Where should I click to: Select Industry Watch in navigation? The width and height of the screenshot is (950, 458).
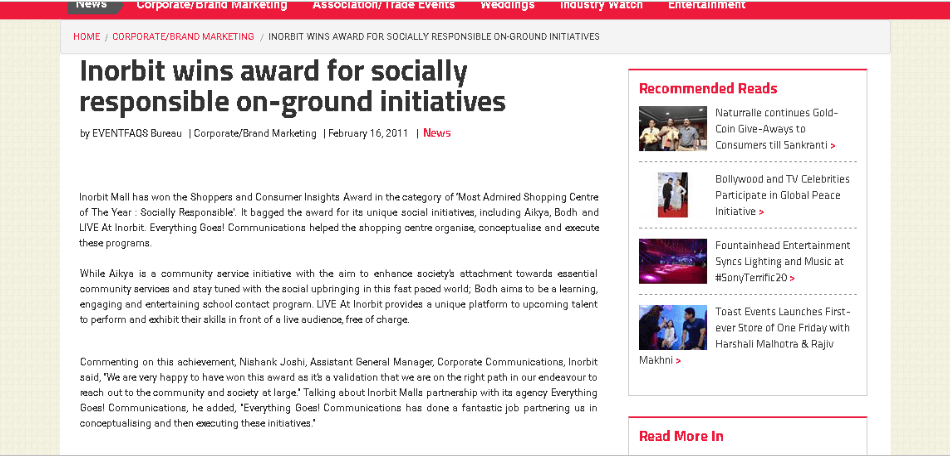pyautogui.click(x=601, y=5)
